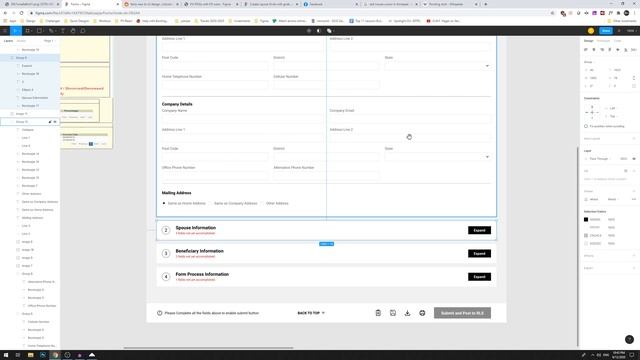Click Submit and Post button
640x360 pixels.
click(462, 313)
